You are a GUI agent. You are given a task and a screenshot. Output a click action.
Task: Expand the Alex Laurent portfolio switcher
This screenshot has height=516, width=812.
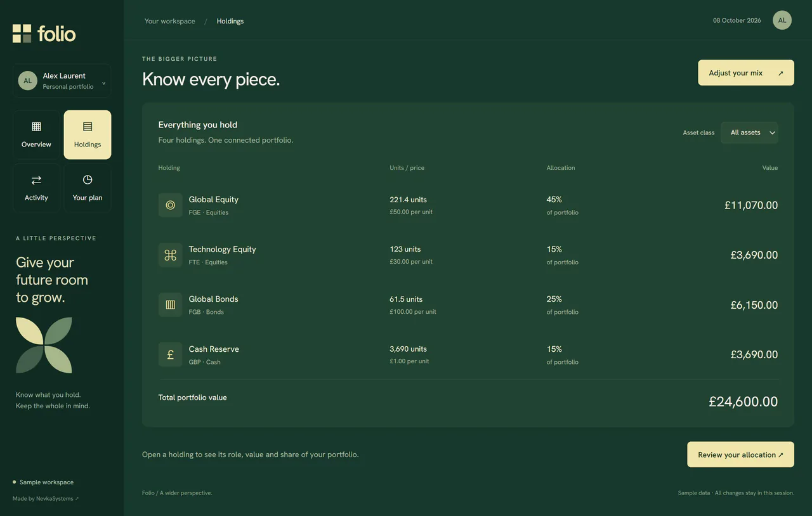(x=62, y=81)
